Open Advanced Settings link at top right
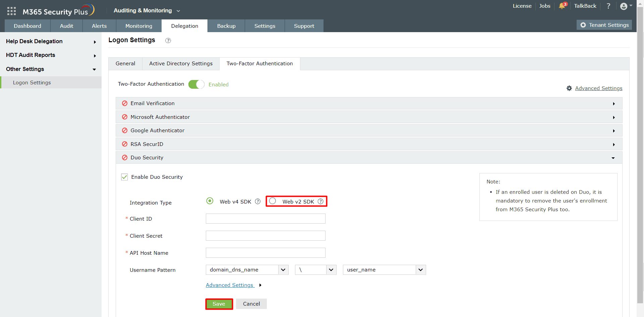 (x=598, y=88)
